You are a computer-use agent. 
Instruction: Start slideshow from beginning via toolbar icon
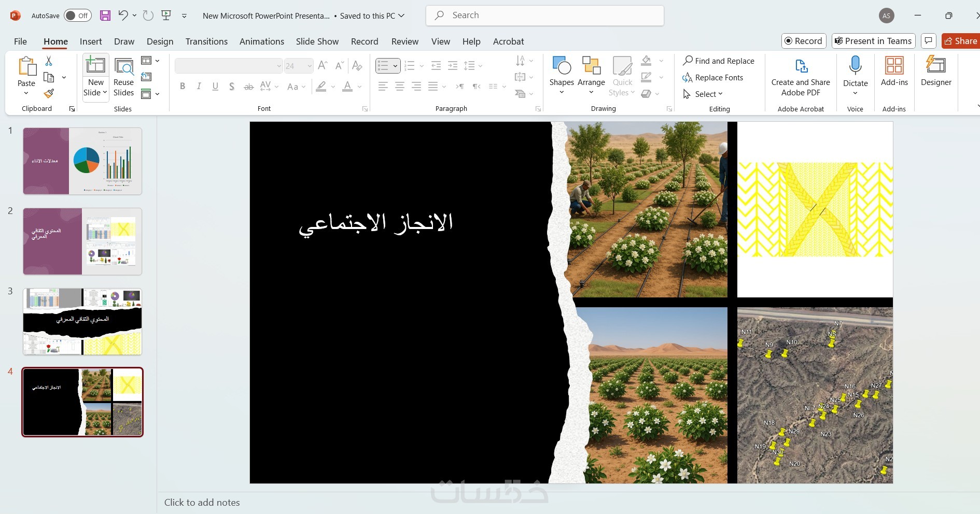point(166,16)
